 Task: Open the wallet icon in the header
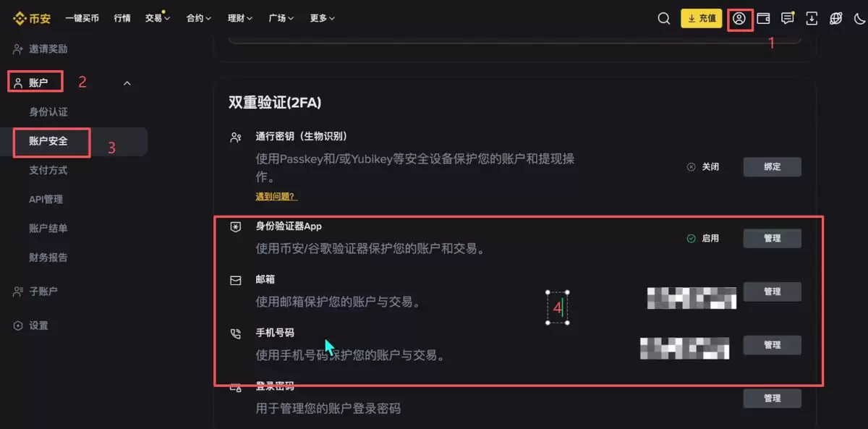pos(763,19)
